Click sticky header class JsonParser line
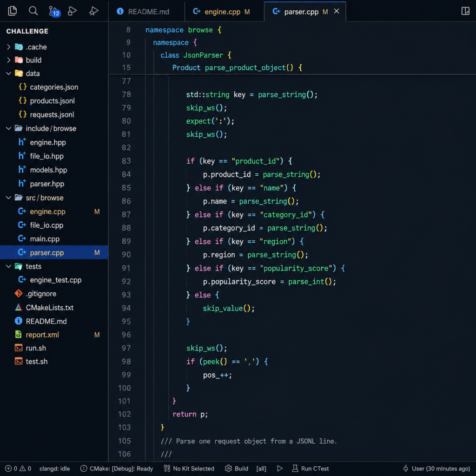Viewport: 476px width, 476px height. 196,55
